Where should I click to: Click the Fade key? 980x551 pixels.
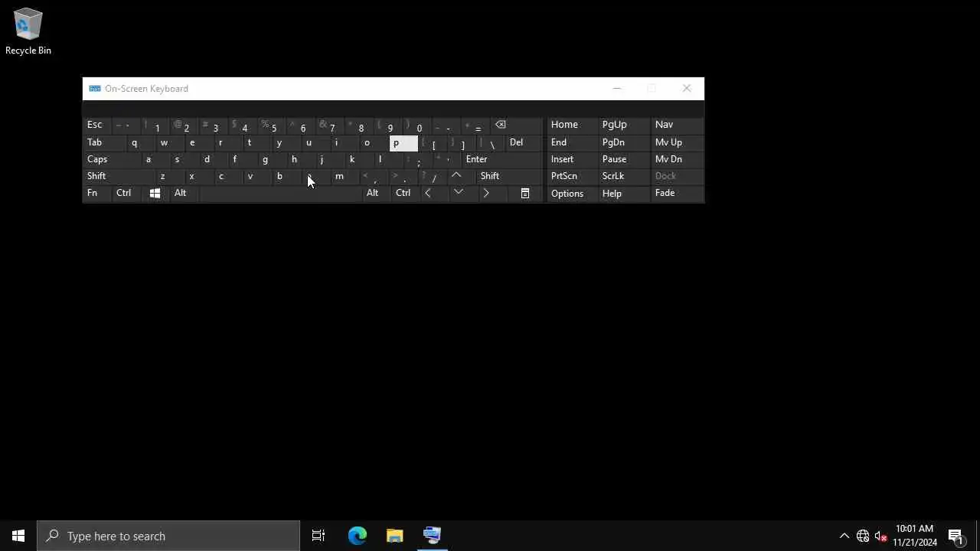(x=677, y=194)
